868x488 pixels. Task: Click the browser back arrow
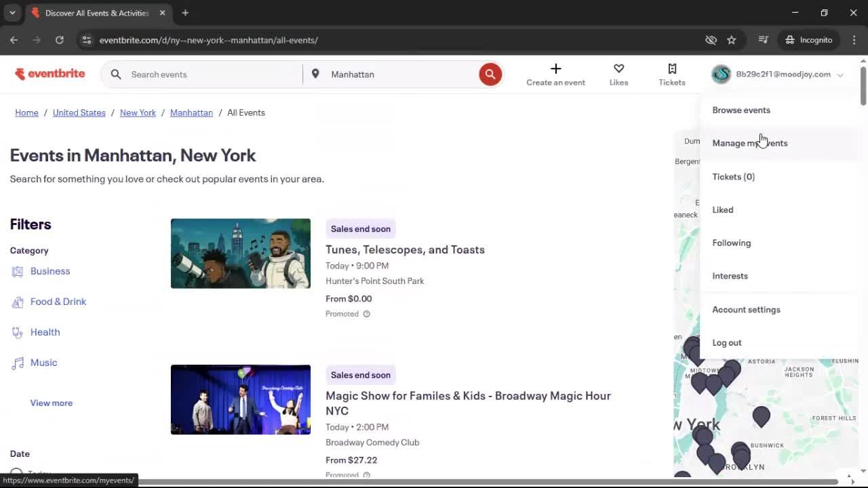pyautogui.click(x=14, y=40)
